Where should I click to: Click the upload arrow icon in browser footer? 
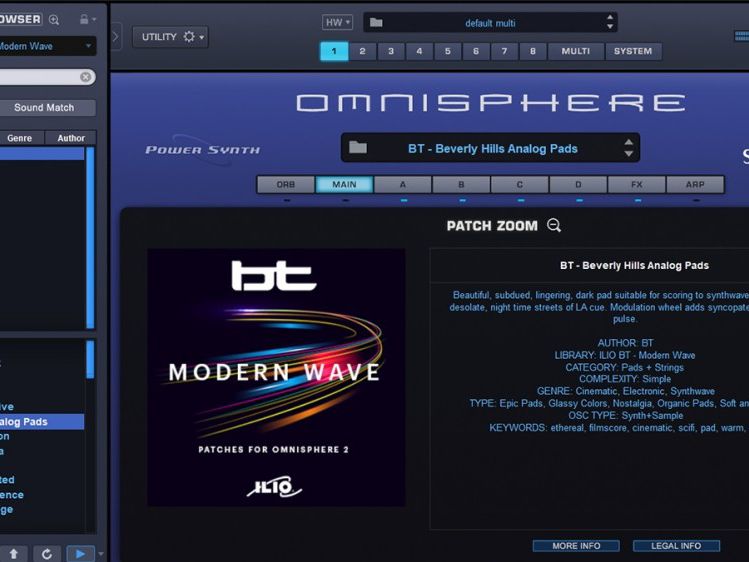pos(13,554)
